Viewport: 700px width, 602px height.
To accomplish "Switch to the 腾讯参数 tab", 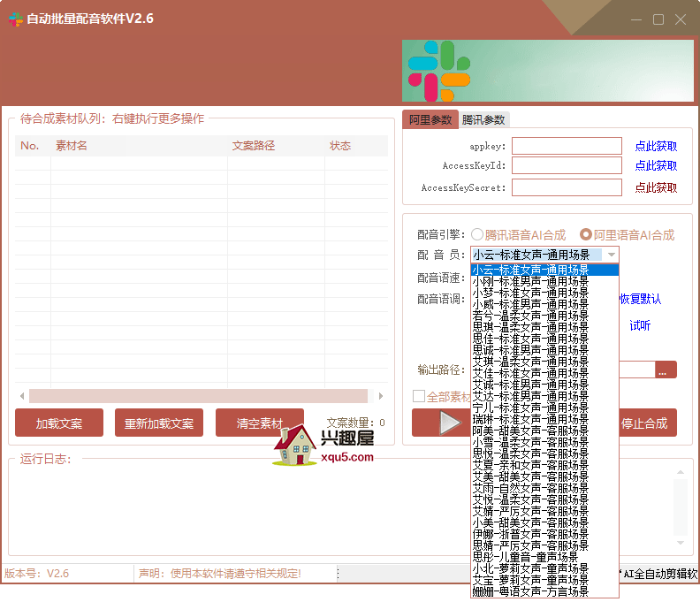I will 483,119.
